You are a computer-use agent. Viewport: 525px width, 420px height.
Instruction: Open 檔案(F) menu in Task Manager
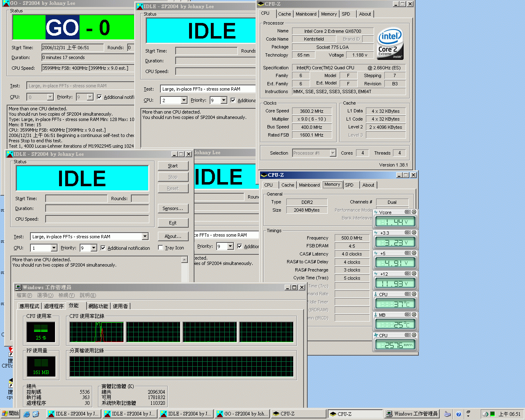pyautogui.click(x=24, y=295)
